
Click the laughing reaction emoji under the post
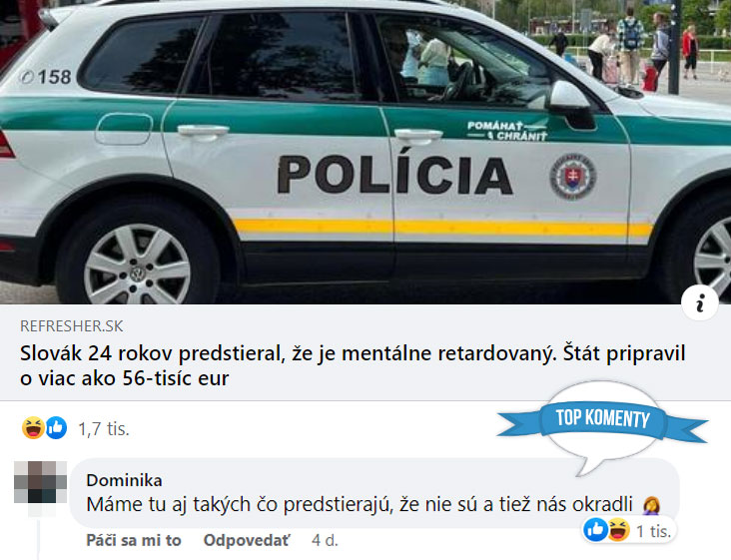coord(34,427)
